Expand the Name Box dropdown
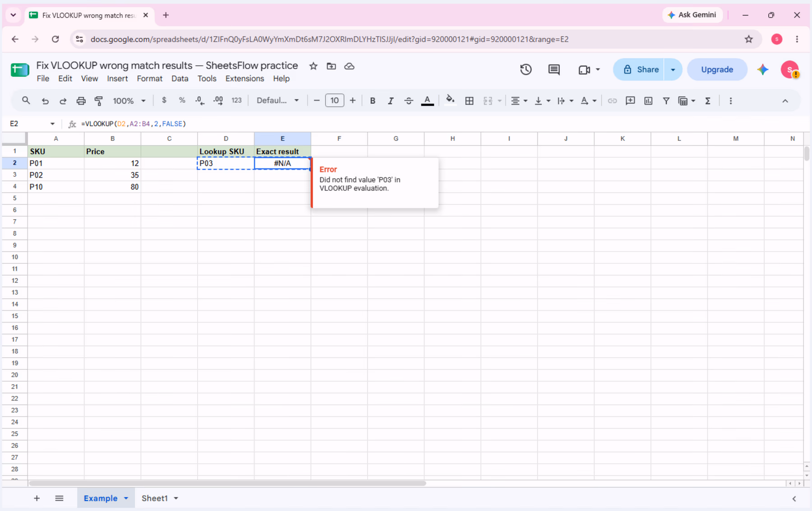Image resolution: width=812 pixels, height=511 pixels. coord(52,124)
